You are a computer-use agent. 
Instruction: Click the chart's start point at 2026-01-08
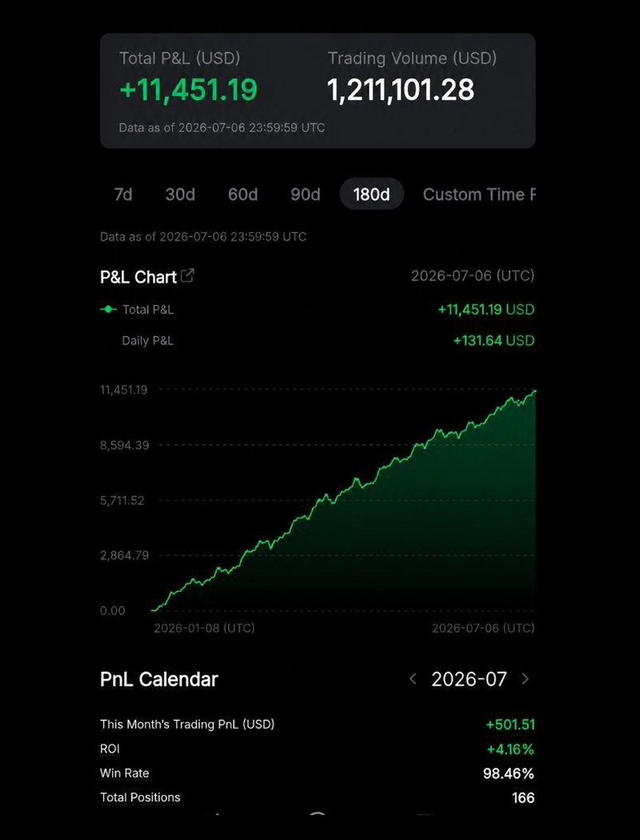[152, 610]
